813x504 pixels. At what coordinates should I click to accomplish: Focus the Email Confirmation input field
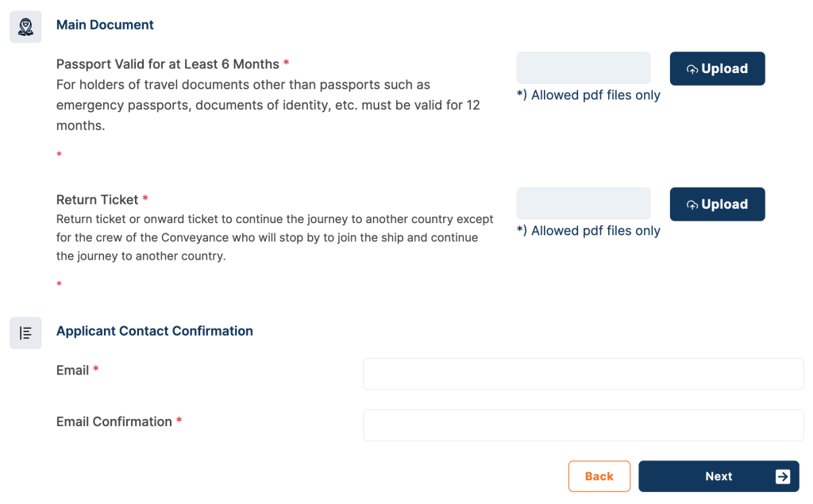583,425
